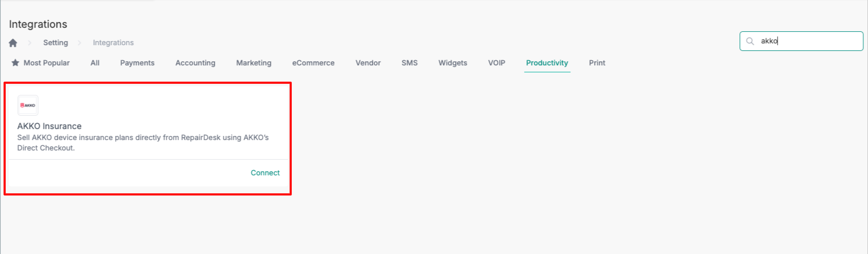Show the Widgets tab
Screen dimensions: 868x254
click(x=453, y=63)
